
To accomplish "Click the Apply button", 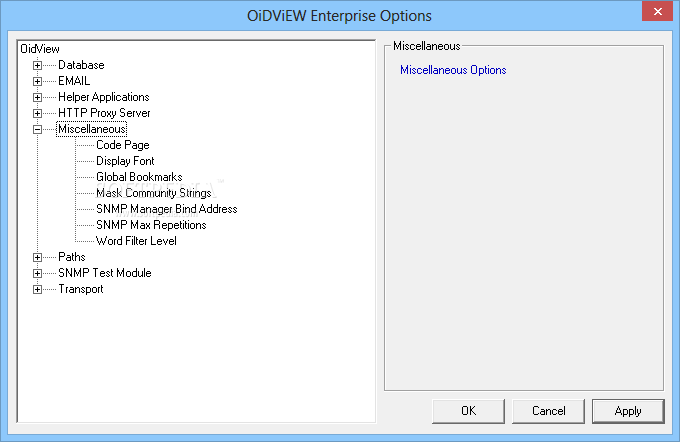I will (628, 411).
